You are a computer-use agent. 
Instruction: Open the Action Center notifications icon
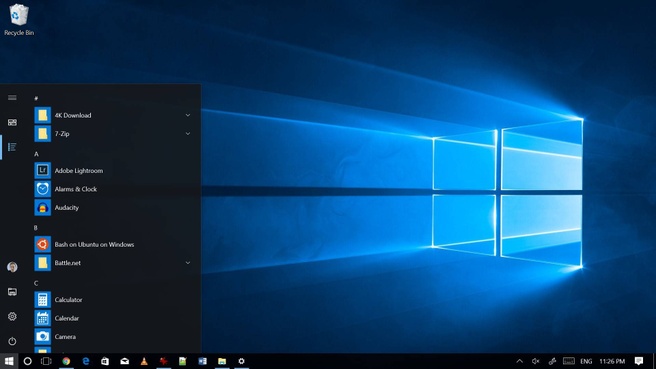point(639,361)
